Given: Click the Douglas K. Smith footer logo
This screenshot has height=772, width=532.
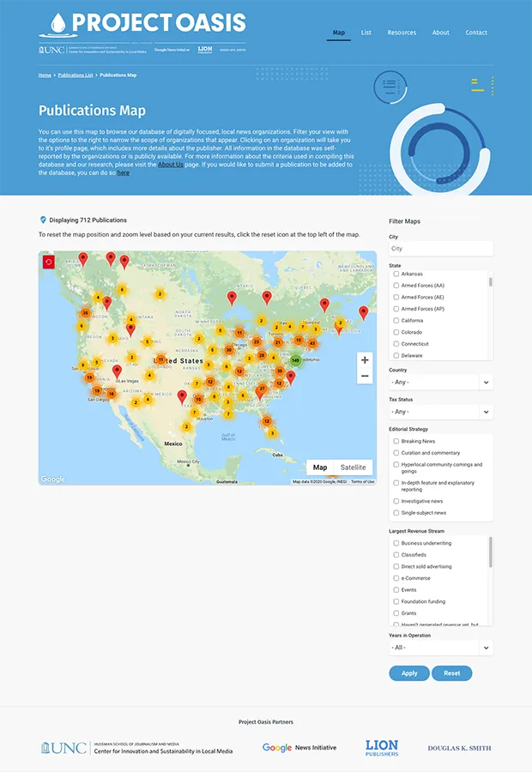Looking at the screenshot, I should point(459,748).
